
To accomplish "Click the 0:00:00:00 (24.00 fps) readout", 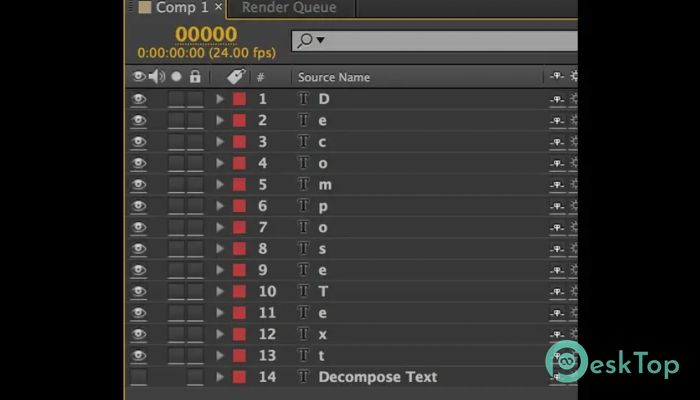I will click(206, 53).
